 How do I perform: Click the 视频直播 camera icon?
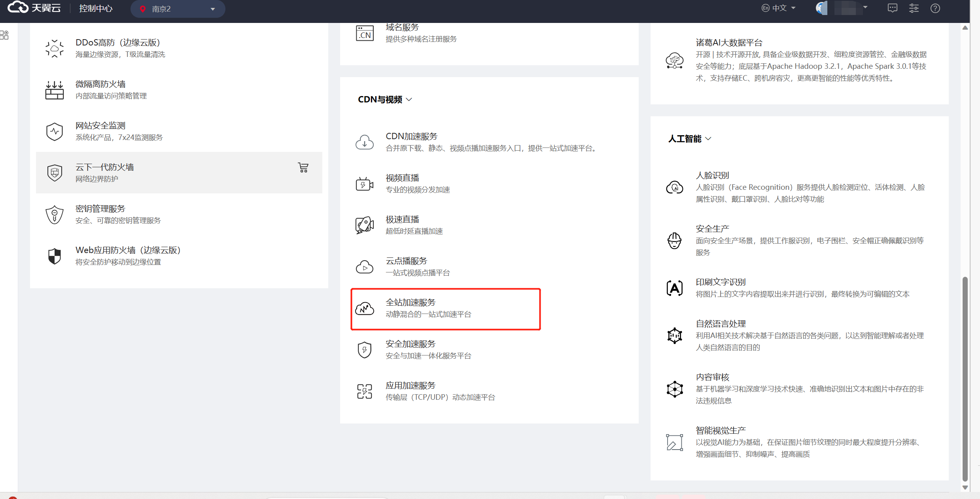click(x=364, y=184)
